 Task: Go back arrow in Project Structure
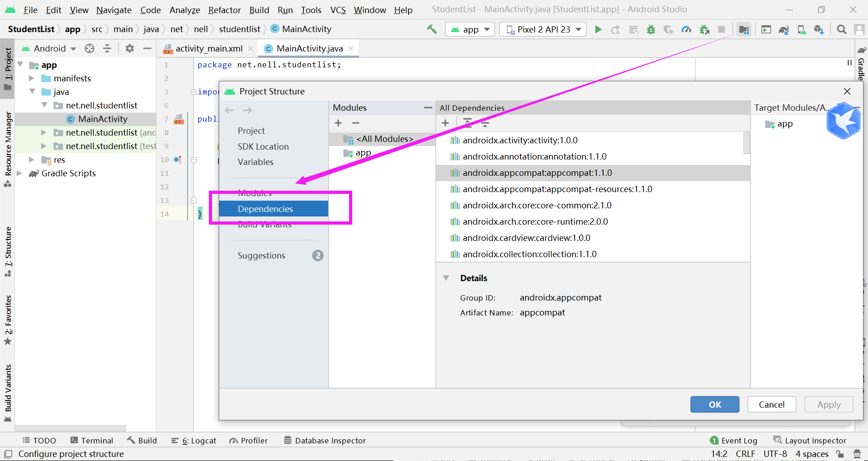(x=230, y=110)
